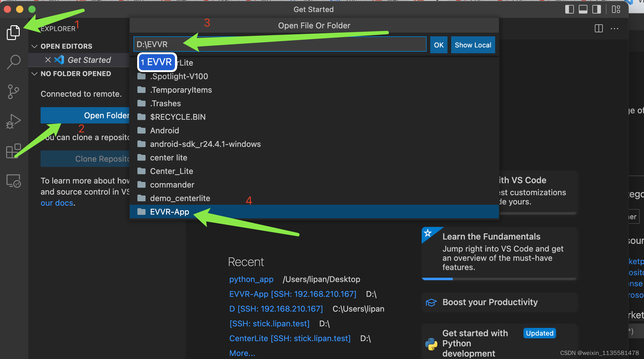The width and height of the screenshot is (644, 359).
Task: Switch to the Get Started tab
Action: [89, 60]
